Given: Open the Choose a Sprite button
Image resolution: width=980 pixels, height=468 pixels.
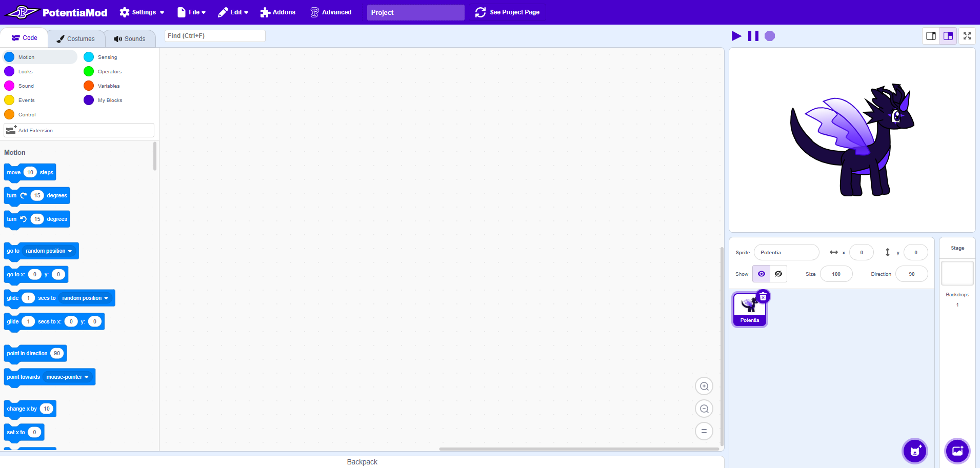Looking at the screenshot, I should point(915,451).
